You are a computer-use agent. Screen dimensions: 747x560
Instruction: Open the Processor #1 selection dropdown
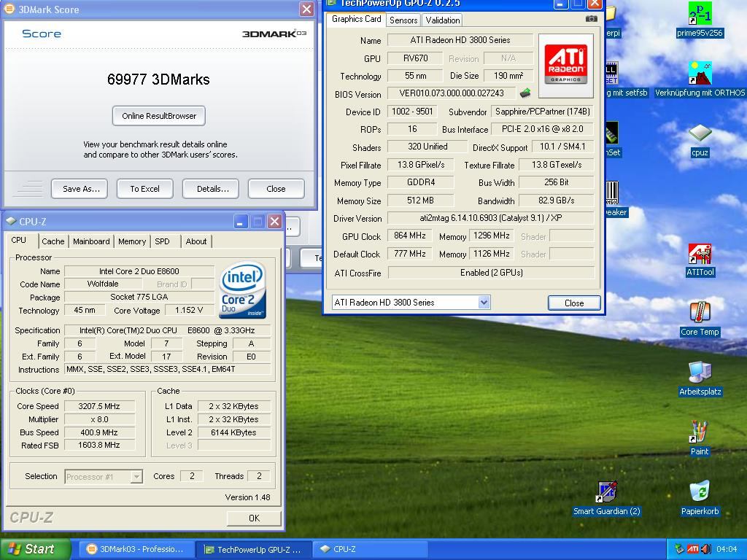coord(136,476)
